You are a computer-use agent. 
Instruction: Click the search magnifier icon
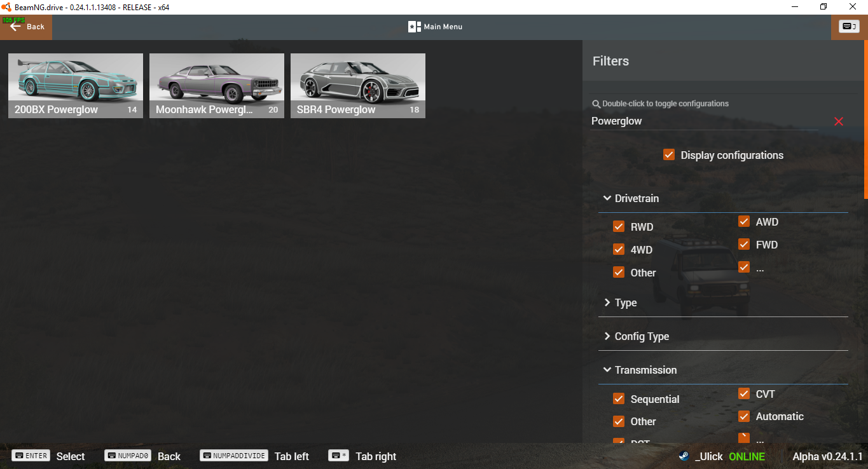596,104
